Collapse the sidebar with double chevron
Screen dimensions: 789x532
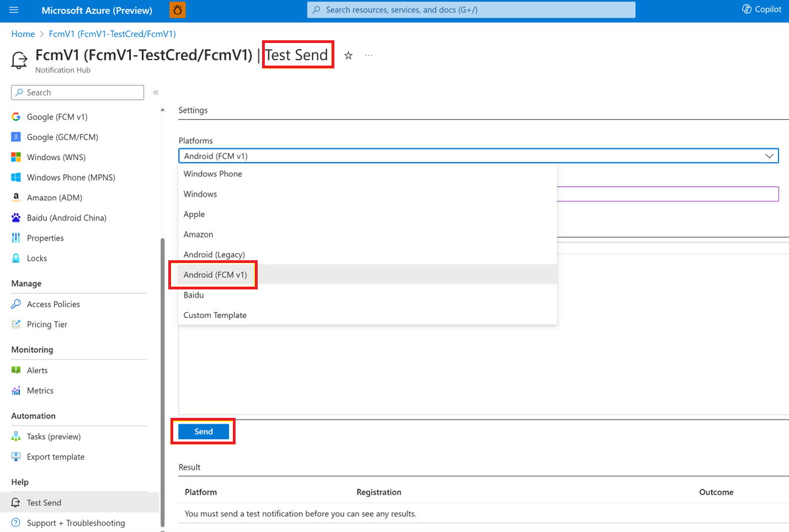156,93
